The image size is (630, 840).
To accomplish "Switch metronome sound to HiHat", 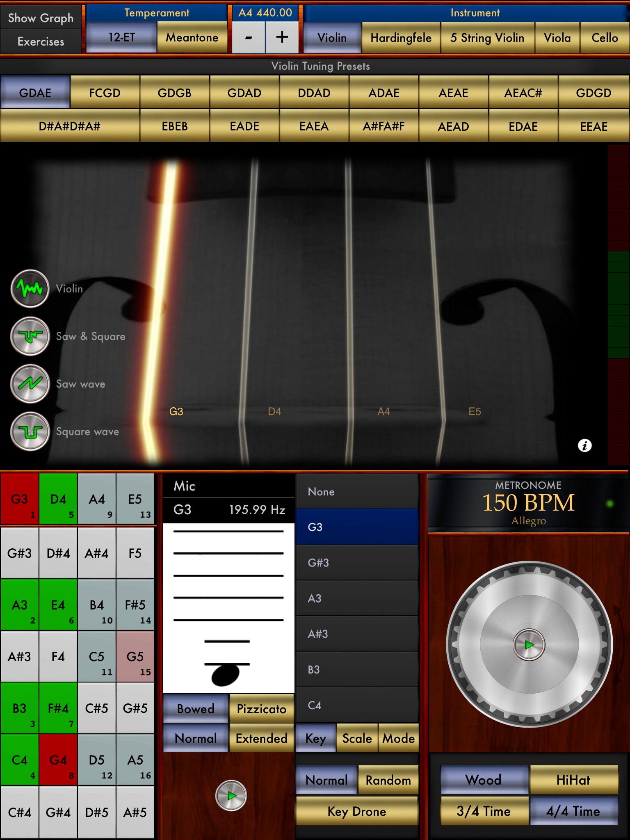I will click(573, 780).
